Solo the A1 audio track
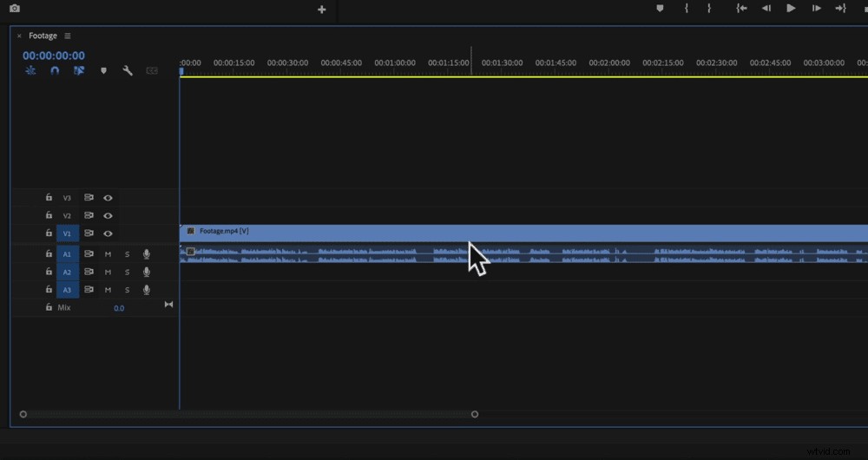868x460 pixels. point(128,254)
